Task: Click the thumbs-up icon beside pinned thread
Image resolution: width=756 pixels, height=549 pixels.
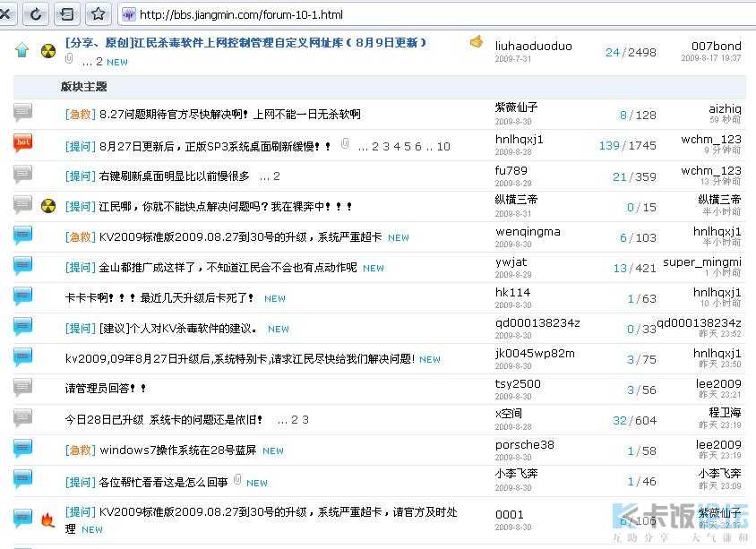Action: click(477, 42)
